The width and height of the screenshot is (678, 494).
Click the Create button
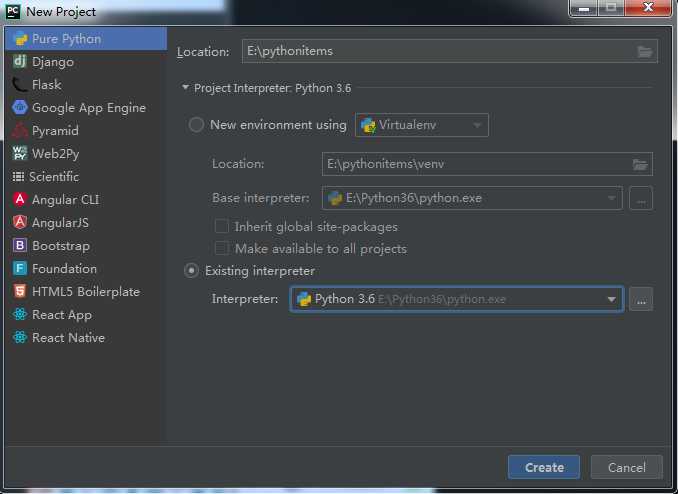(x=544, y=467)
